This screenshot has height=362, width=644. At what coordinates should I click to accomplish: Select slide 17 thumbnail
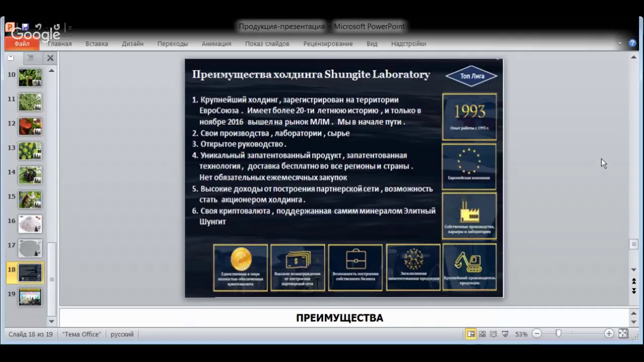pos(30,248)
